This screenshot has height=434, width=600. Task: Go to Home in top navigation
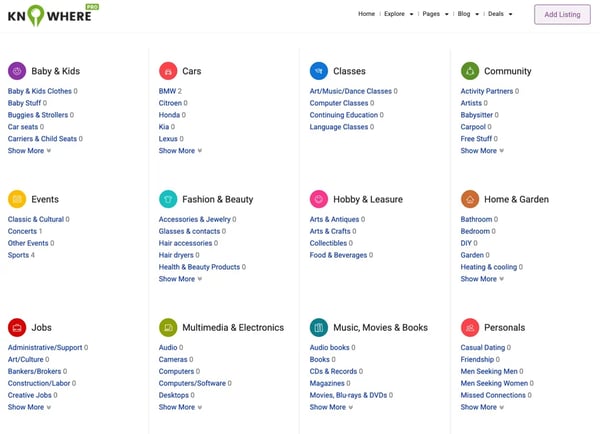[366, 14]
